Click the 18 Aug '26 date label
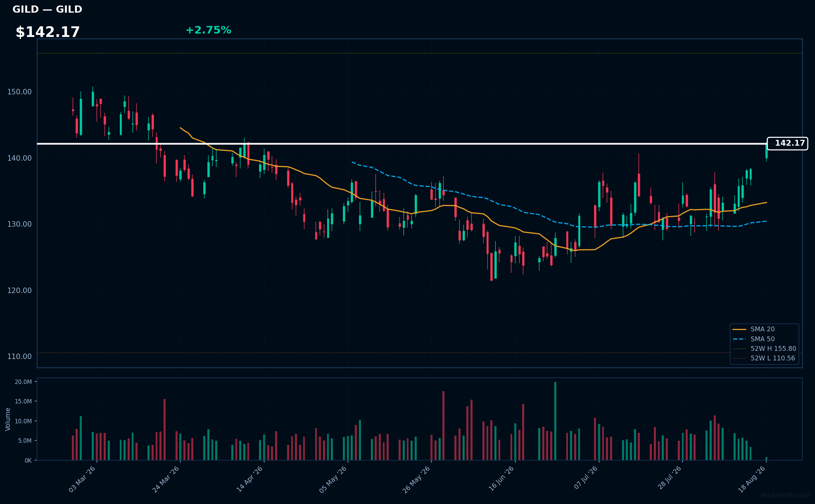This screenshot has height=504, width=815. [752, 479]
